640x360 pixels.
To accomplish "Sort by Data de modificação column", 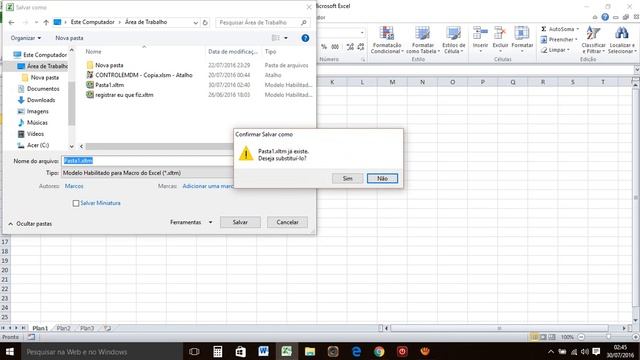I will tap(233, 52).
